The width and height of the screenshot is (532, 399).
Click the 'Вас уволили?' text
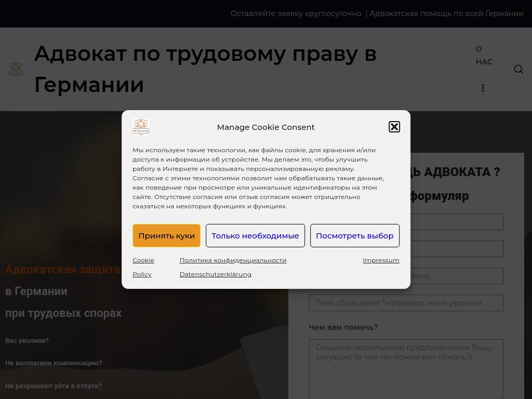click(x=27, y=341)
